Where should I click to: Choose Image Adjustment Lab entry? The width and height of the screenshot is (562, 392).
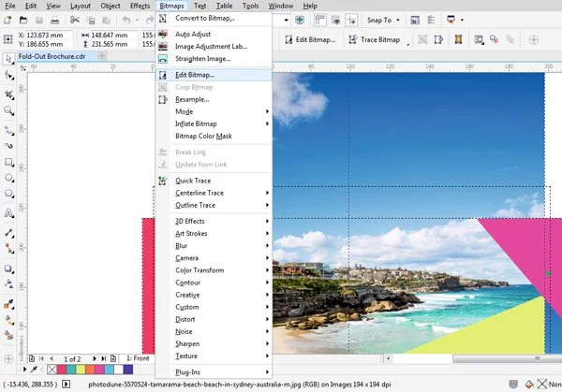click(x=214, y=47)
